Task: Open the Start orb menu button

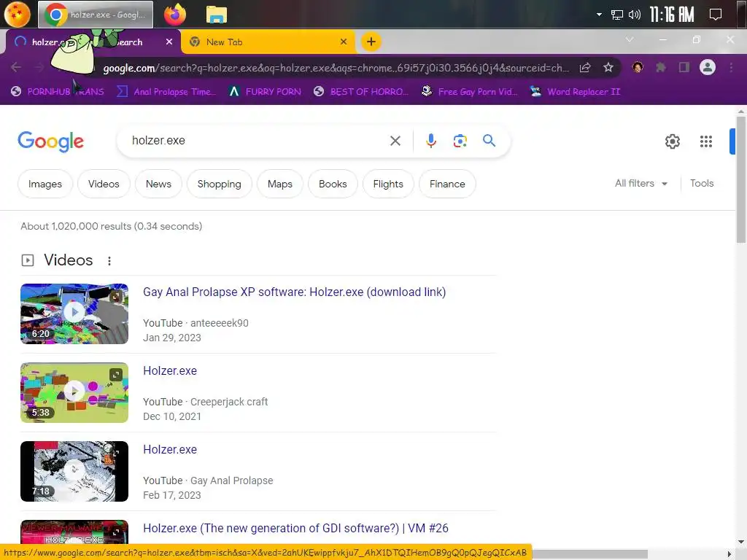Action: 18,14
